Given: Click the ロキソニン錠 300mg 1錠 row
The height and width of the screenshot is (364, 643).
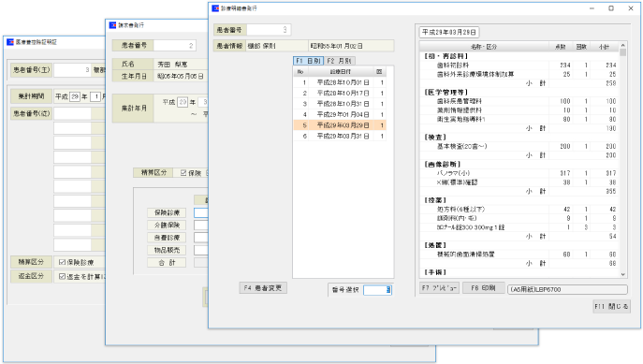Looking at the screenshot, I should (519, 227).
